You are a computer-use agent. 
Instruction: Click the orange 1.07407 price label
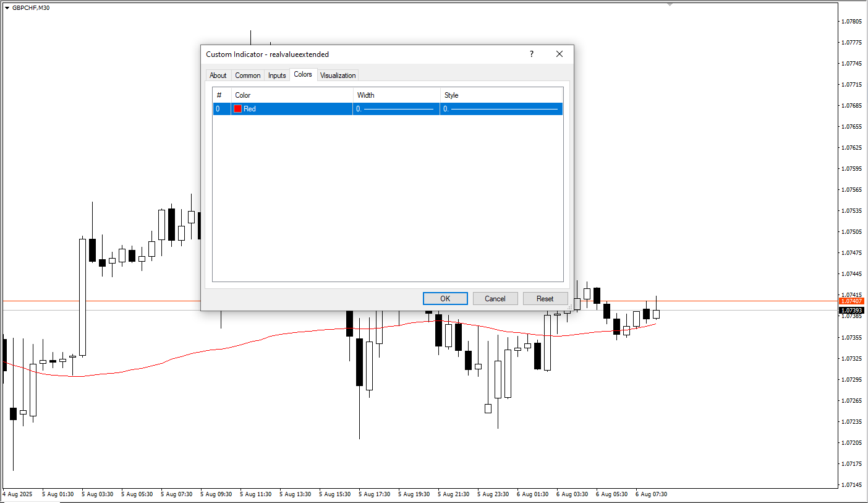pyautogui.click(x=851, y=301)
